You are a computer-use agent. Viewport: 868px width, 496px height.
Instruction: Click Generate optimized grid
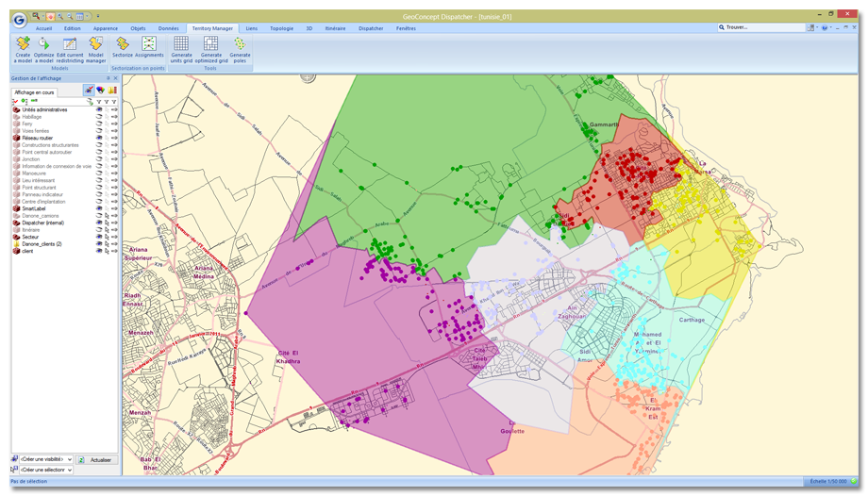(x=211, y=43)
